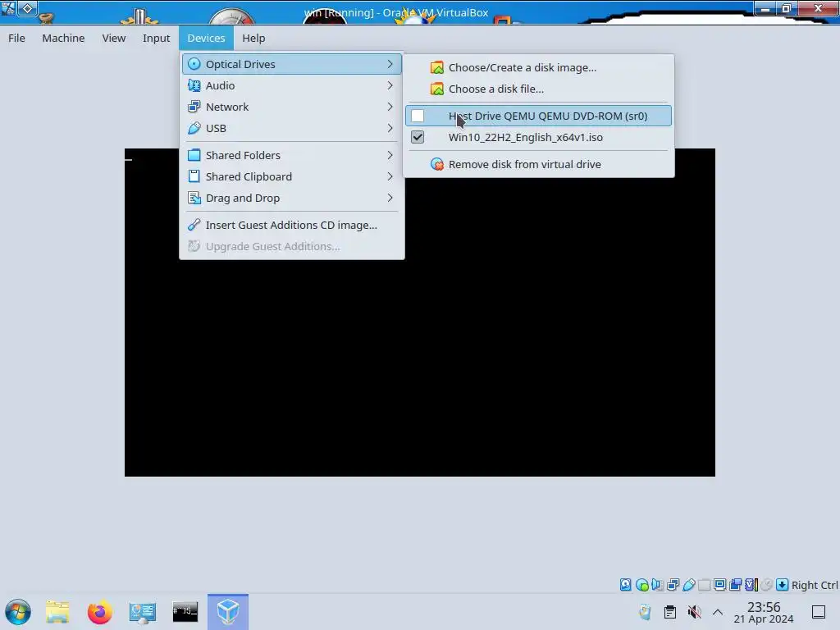Expand the Network submenu arrow
The image size is (840, 630).
[x=390, y=107]
